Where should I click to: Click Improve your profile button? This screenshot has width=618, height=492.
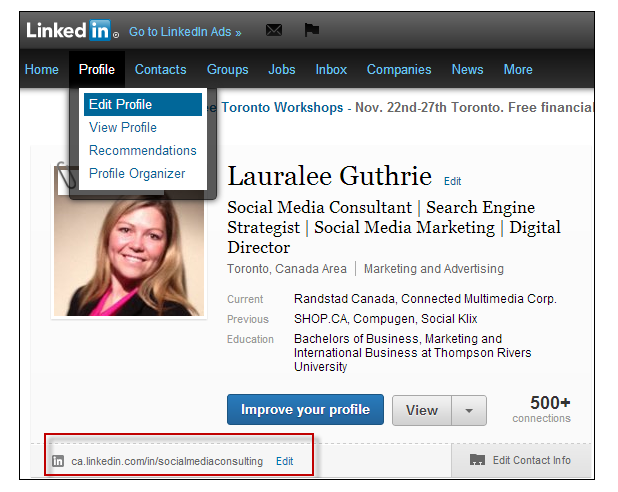(305, 410)
